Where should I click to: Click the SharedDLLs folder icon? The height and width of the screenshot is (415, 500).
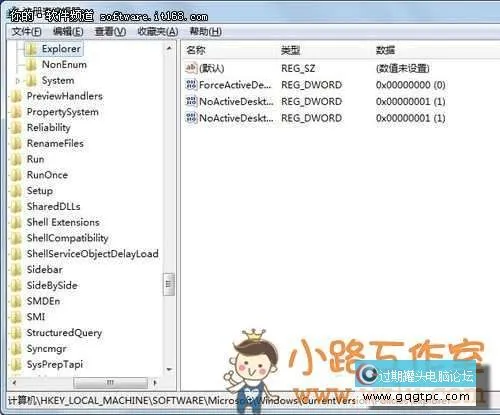click(16, 207)
